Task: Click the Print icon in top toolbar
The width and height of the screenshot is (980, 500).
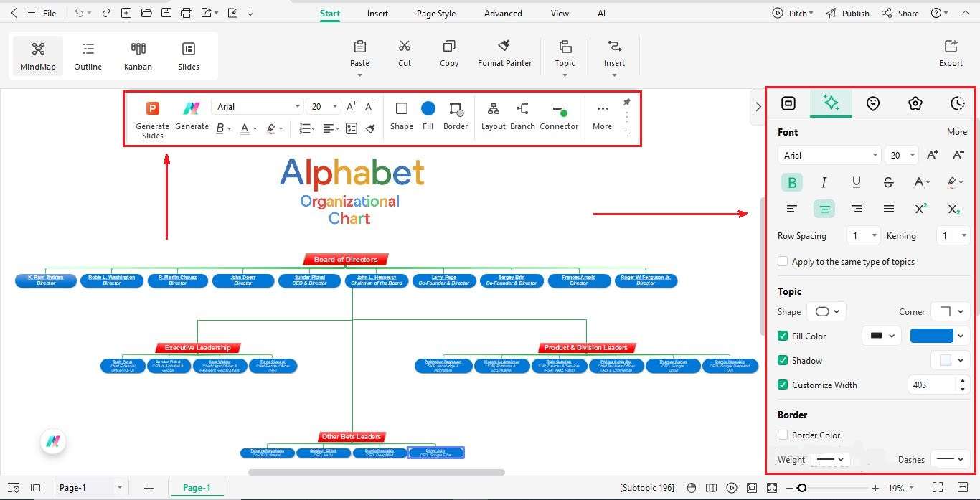Action: [x=187, y=13]
